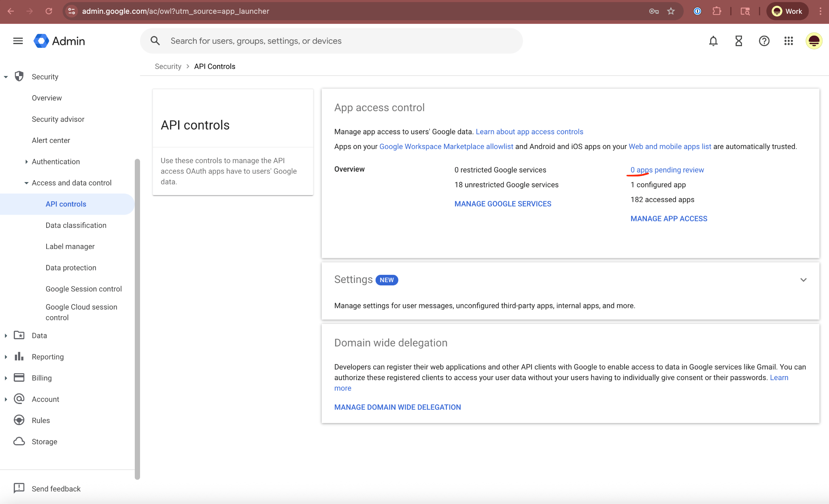Screen dimensions: 829x504
Task: View site information icon in address bar
Action: click(x=72, y=11)
